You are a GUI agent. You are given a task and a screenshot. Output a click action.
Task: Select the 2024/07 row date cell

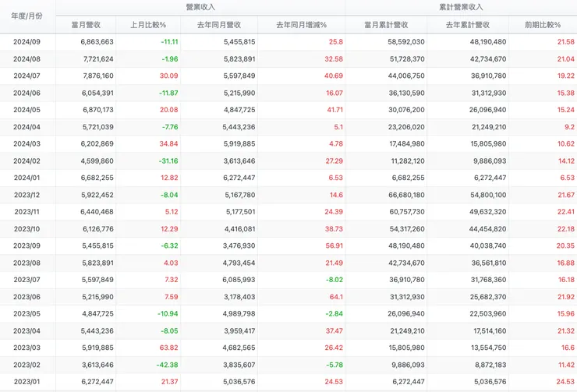pos(27,76)
